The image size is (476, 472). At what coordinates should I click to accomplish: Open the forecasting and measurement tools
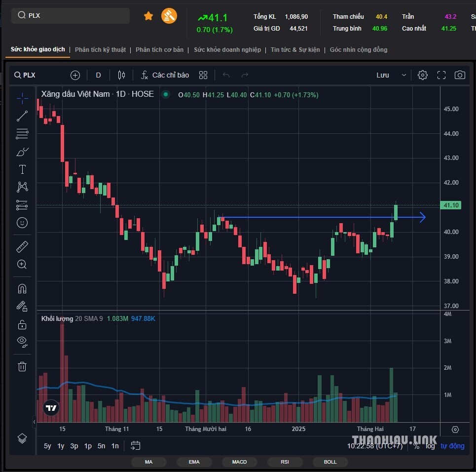click(x=22, y=205)
